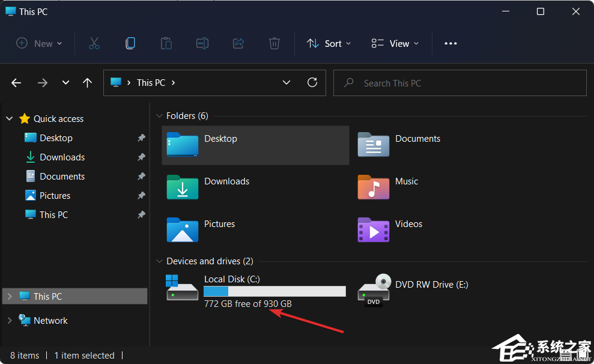This screenshot has height=364, width=594.
Task: Navigate back with the left arrow
Action: point(16,83)
